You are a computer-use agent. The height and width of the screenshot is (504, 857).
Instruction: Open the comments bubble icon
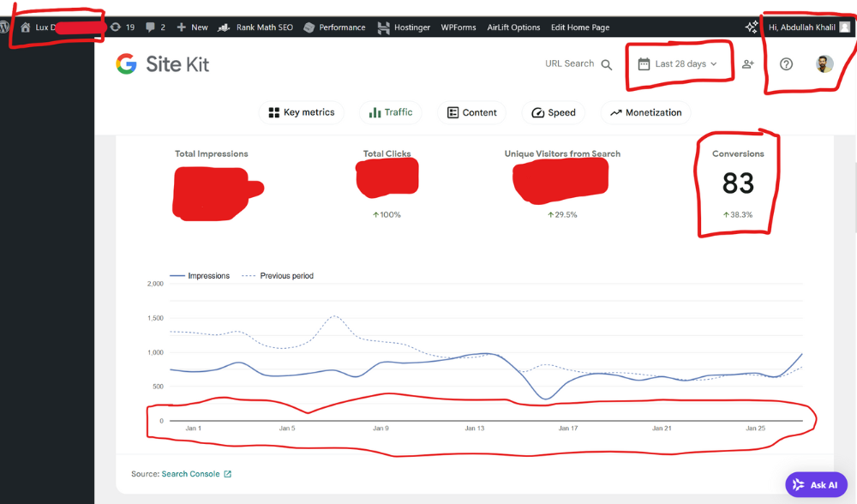pyautogui.click(x=151, y=27)
